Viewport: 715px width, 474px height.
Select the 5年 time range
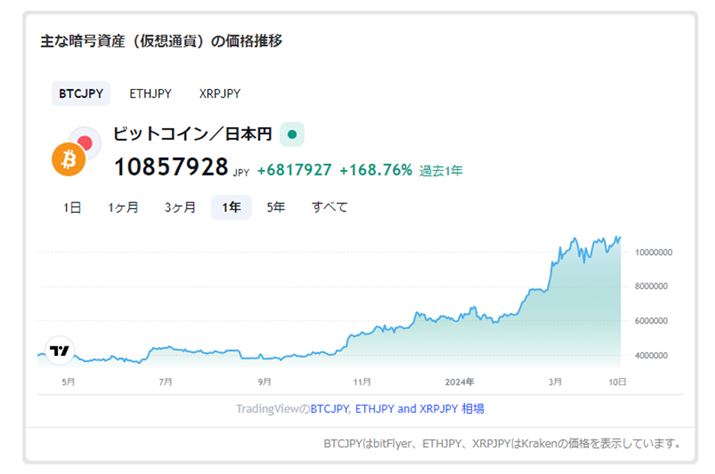point(275,208)
